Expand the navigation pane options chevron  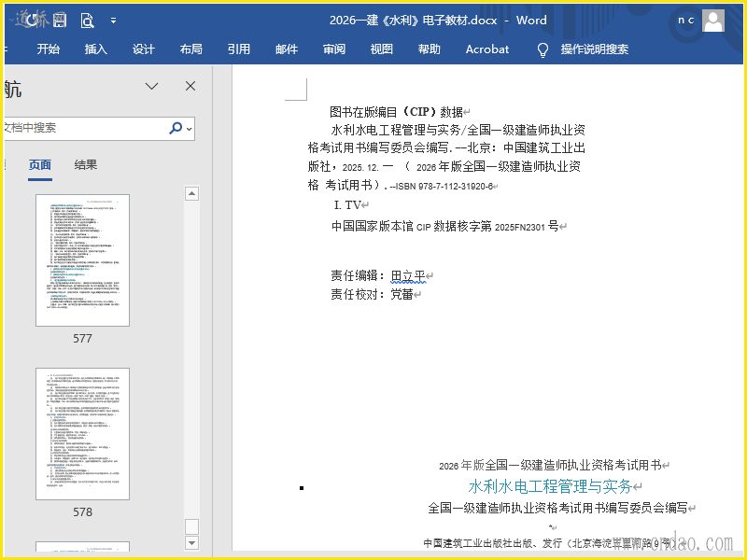pyautogui.click(x=151, y=86)
